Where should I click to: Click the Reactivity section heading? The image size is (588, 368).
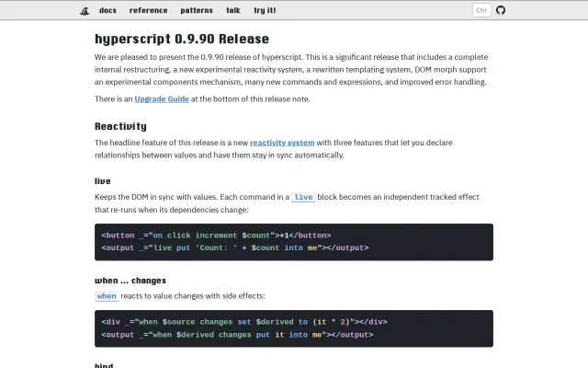coord(120,127)
